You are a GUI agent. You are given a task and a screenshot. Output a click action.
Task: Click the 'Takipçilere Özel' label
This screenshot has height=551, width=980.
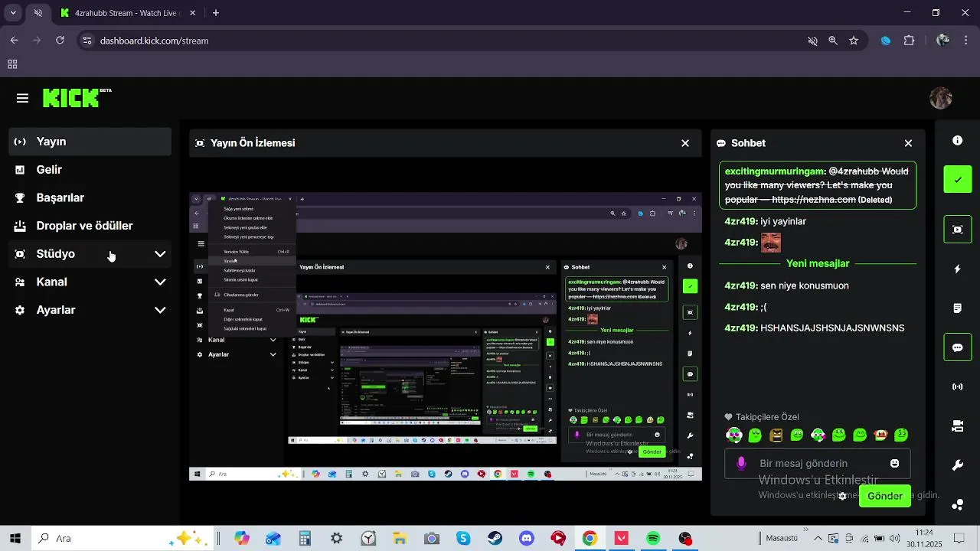pyautogui.click(x=767, y=417)
